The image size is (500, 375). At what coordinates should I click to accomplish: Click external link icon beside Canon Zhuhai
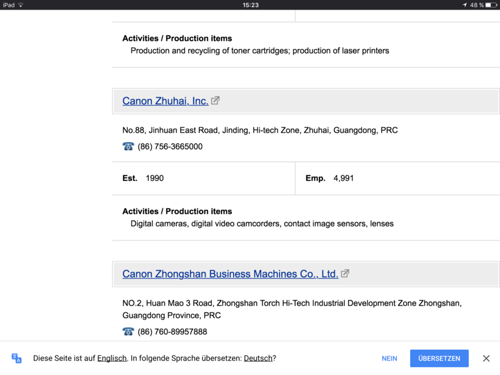pos(215,100)
